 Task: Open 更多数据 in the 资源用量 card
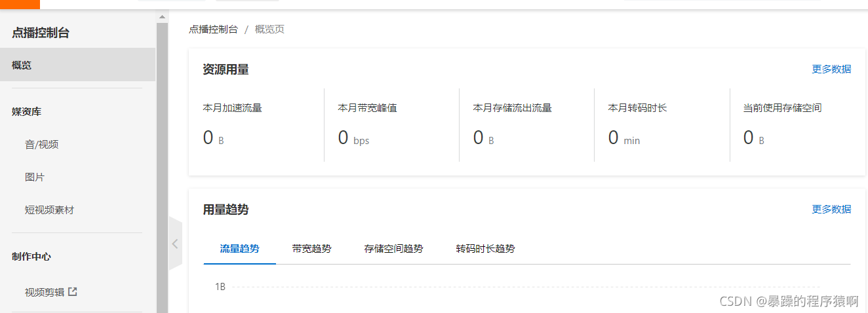click(x=831, y=69)
